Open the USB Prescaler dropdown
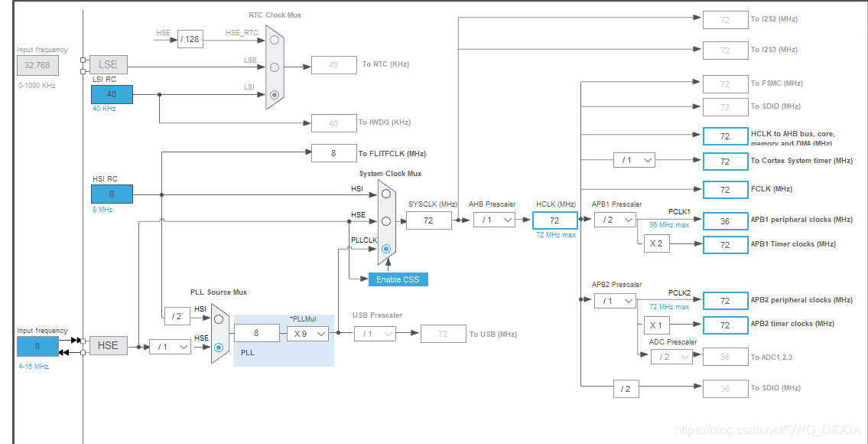868x444 pixels. coord(375,334)
